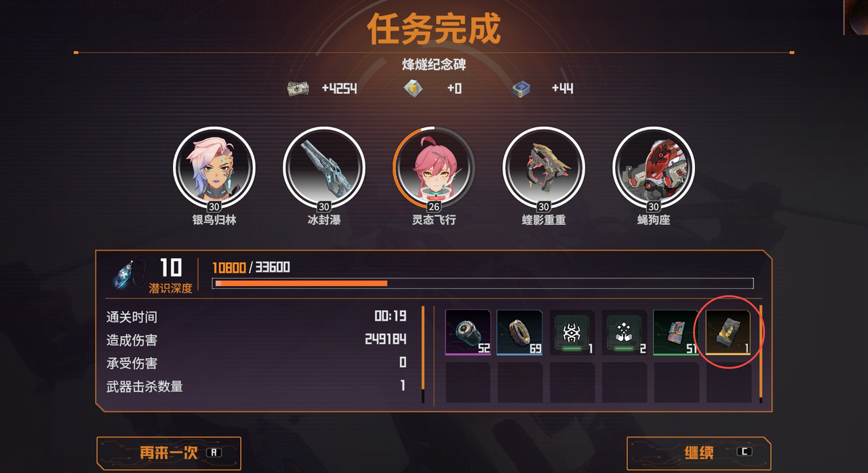Screen dimensions: 868x473
Task: Select the 蝰影重重 weapon icon
Action: click(x=543, y=167)
